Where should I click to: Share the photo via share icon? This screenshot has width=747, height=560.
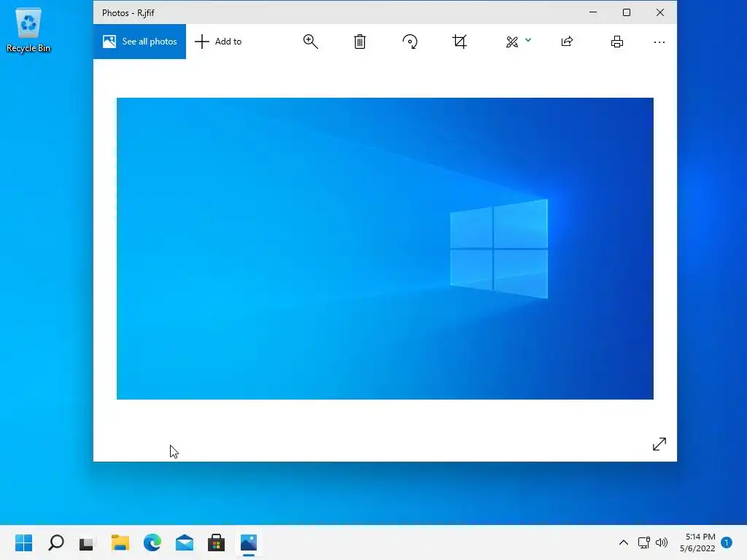567,42
